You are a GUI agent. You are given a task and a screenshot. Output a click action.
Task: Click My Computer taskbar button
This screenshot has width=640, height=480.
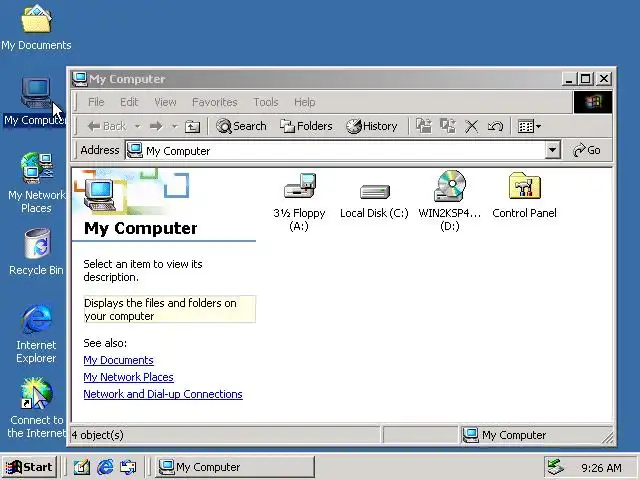[x=235, y=467]
